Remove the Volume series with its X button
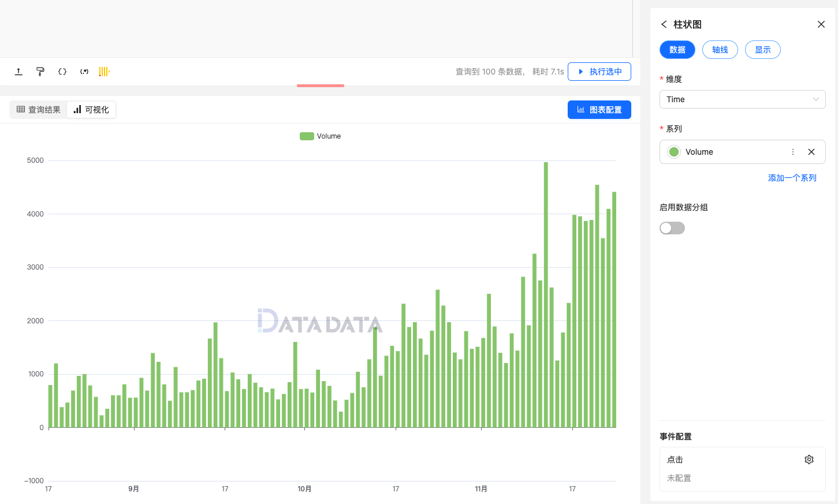Screen dimensions: 838x504 coord(811,151)
